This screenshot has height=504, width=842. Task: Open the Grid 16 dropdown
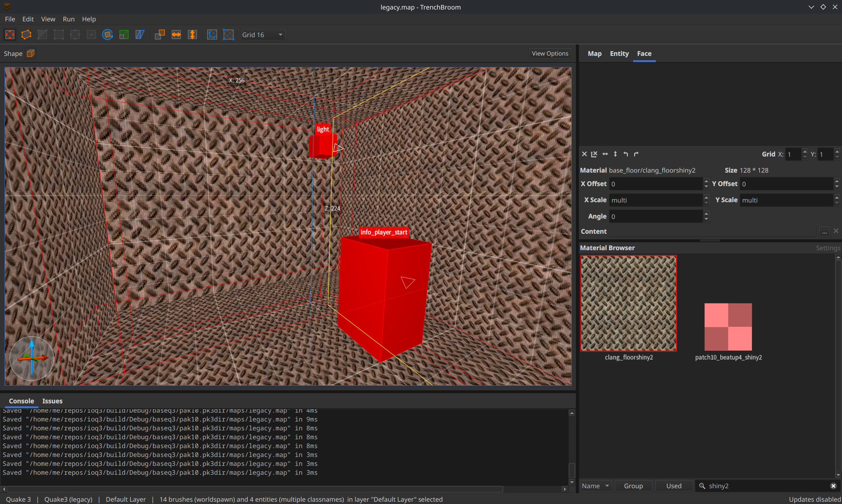click(x=263, y=34)
